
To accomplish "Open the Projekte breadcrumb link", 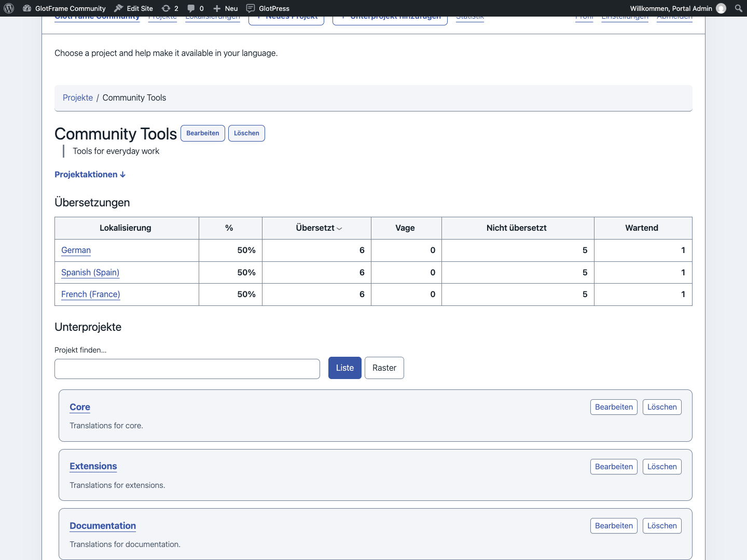I will pyautogui.click(x=78, y=98).
